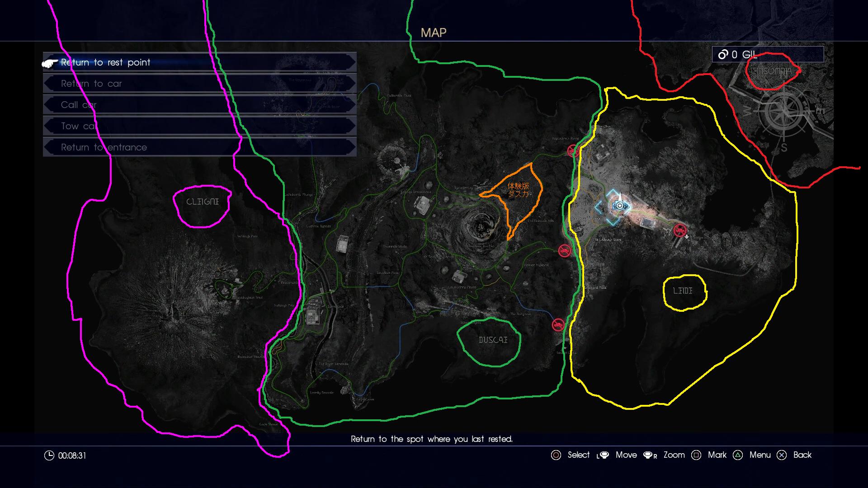Click the Duscae region label

click(x=493, y=340)
